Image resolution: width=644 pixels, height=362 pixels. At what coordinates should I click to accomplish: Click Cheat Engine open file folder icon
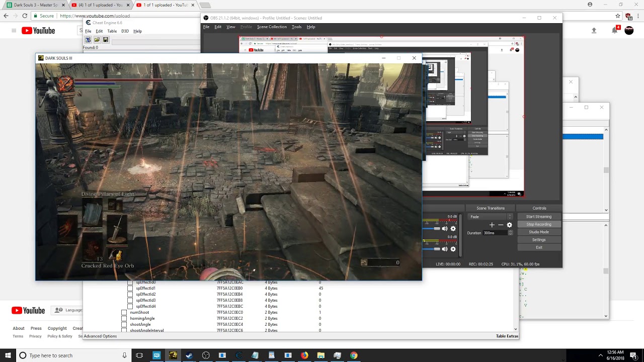[97, 40]
